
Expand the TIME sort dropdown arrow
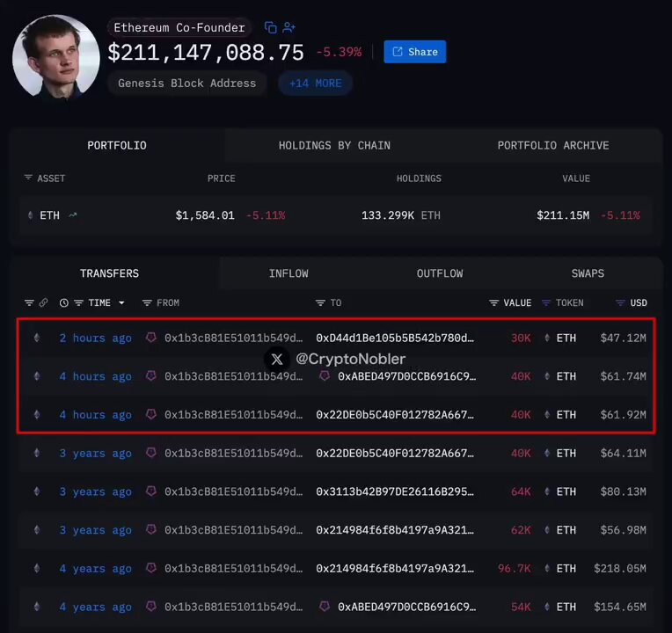pyautogui.click(x=121, y=302)
